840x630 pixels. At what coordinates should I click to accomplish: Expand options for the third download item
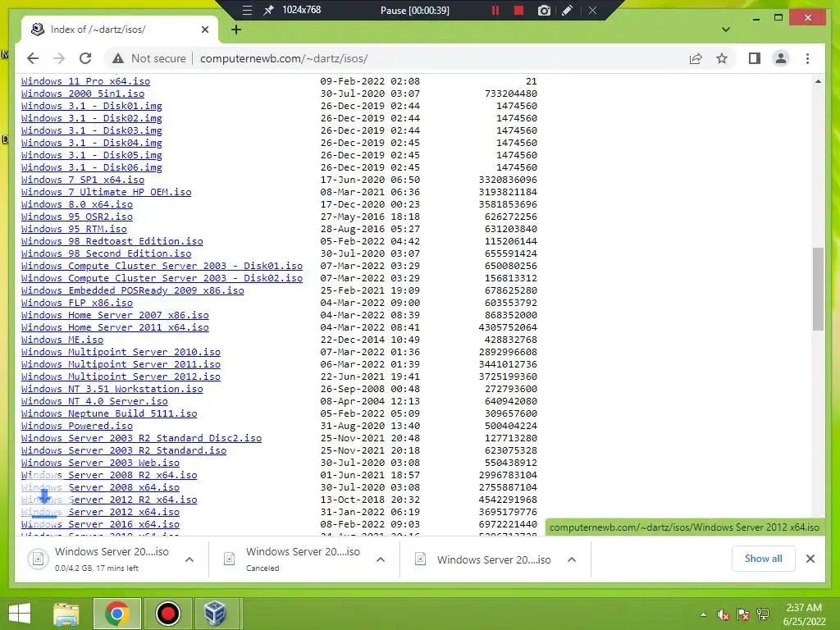[x=572, y=559]
